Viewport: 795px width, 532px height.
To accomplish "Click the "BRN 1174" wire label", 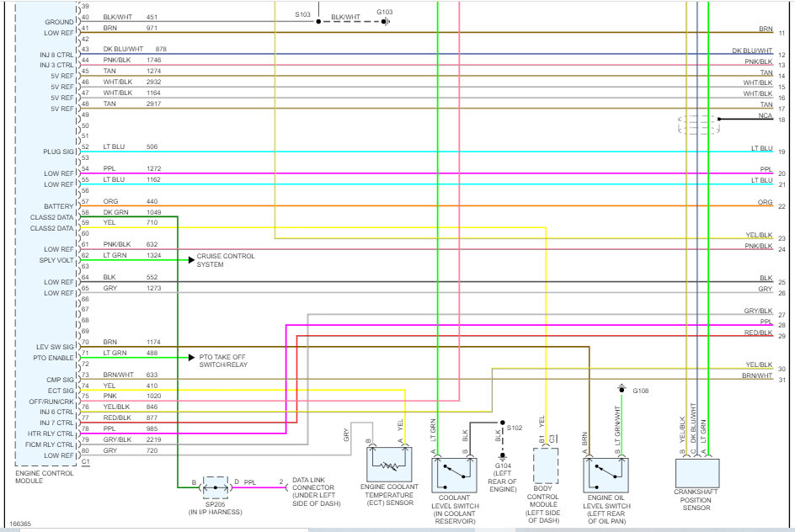I will tap(132, 343).
